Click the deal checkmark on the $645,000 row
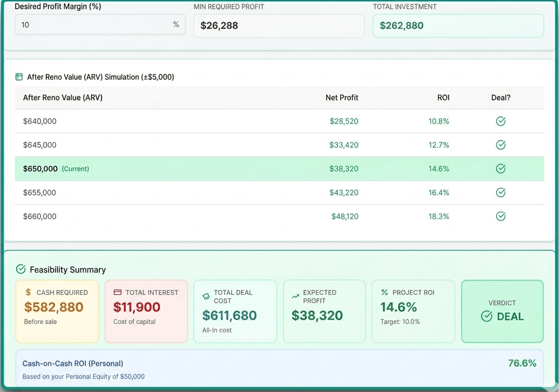 click(501, 145)
